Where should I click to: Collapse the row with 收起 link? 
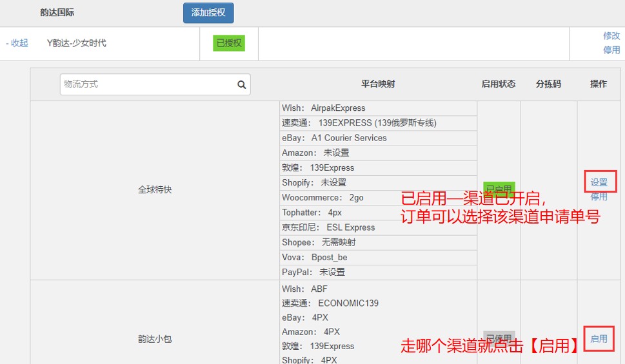point(17,43)
